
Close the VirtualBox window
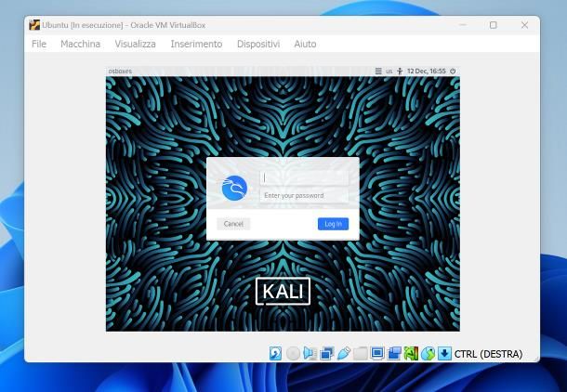[524, 25]
